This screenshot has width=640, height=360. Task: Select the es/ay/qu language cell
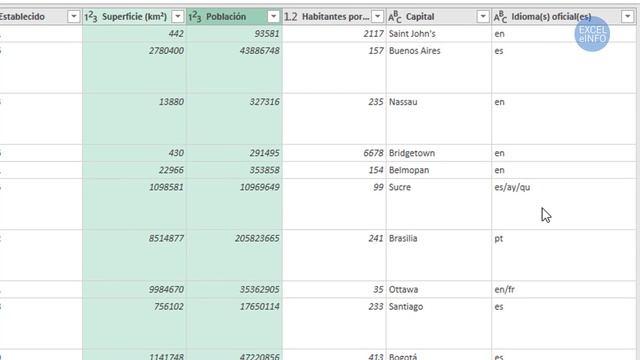(x=564, y=204)
